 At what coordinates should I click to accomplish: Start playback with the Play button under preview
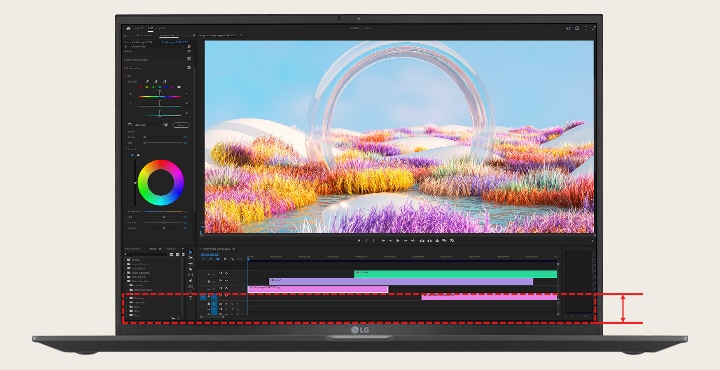398,241
